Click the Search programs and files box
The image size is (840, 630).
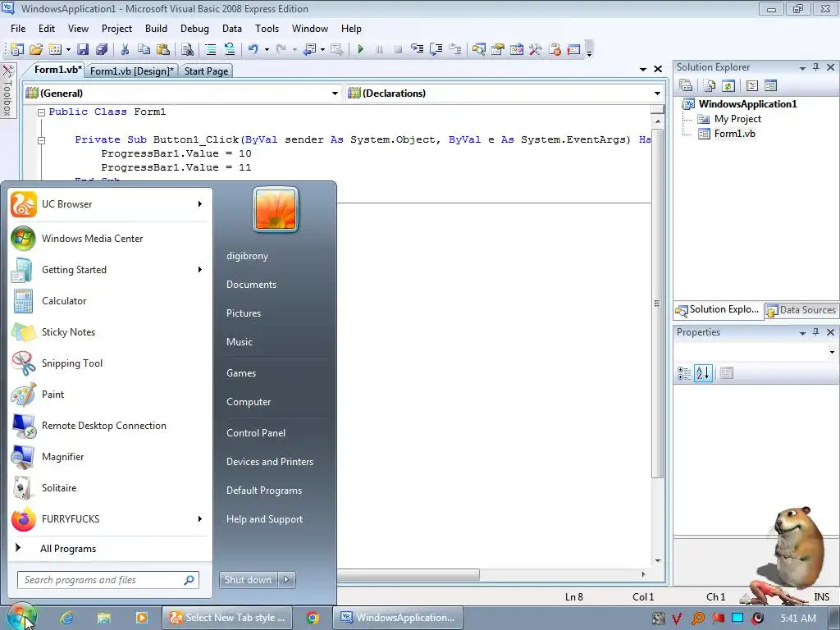(108, 580)
